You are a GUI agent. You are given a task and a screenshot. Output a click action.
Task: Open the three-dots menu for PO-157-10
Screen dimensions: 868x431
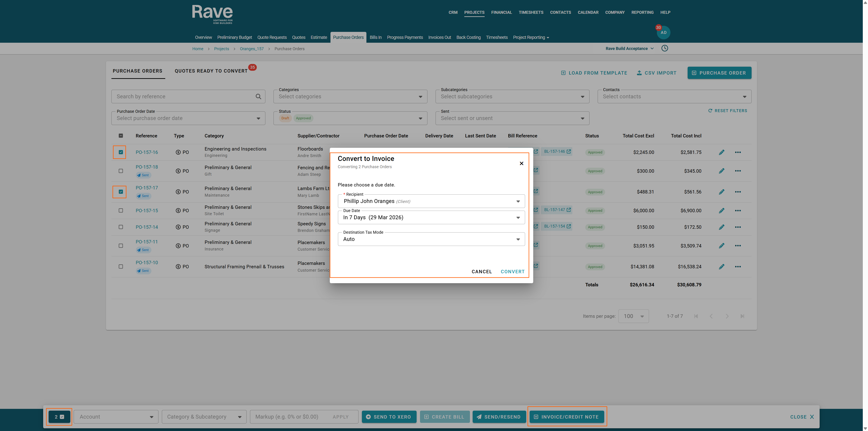(x=738, y=266)
